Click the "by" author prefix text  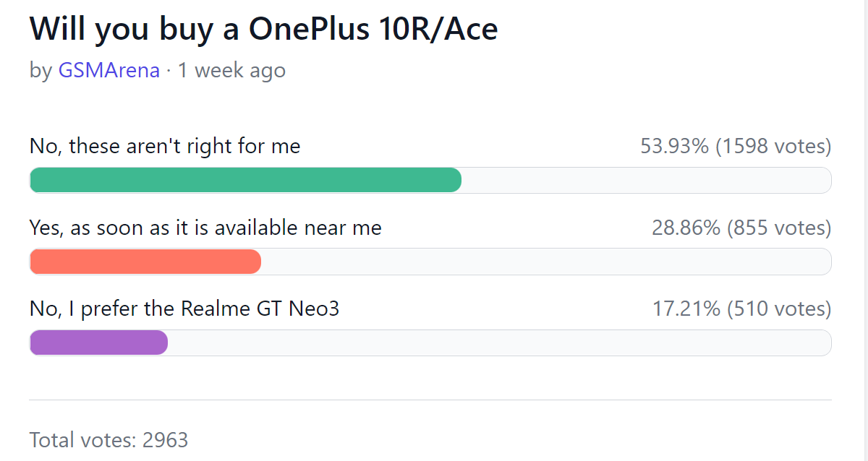pos(41,71)
